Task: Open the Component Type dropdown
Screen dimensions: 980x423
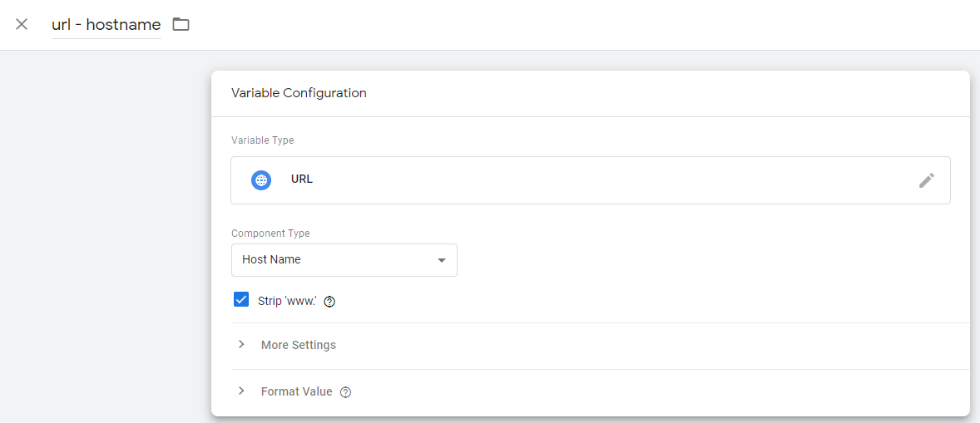Action: point(344,260)
